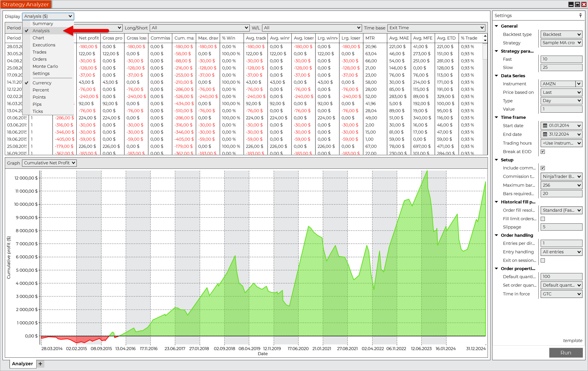This screenshot has width=588, height=371.
Task: Switch to the Analyzer tab
Action: (x=22, y=364)
